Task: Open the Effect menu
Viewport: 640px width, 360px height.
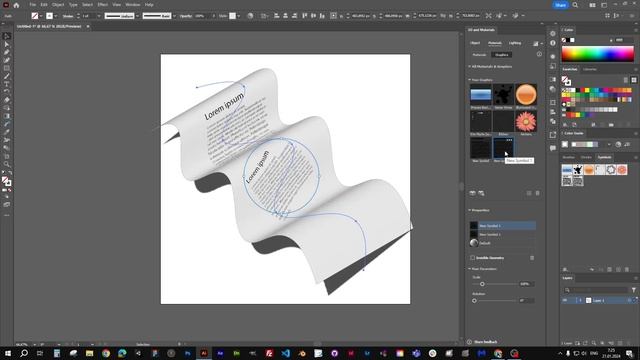Action: point(102,5)
